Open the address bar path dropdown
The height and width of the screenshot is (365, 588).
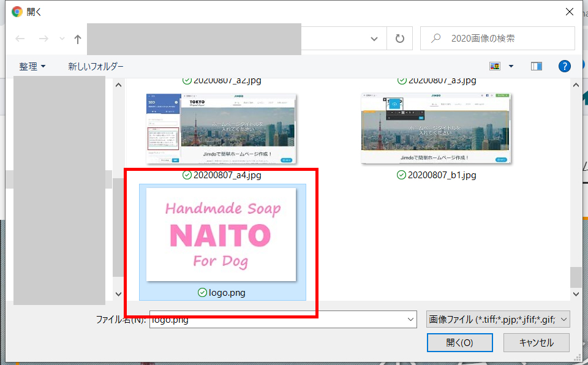(x=374, y=39)
